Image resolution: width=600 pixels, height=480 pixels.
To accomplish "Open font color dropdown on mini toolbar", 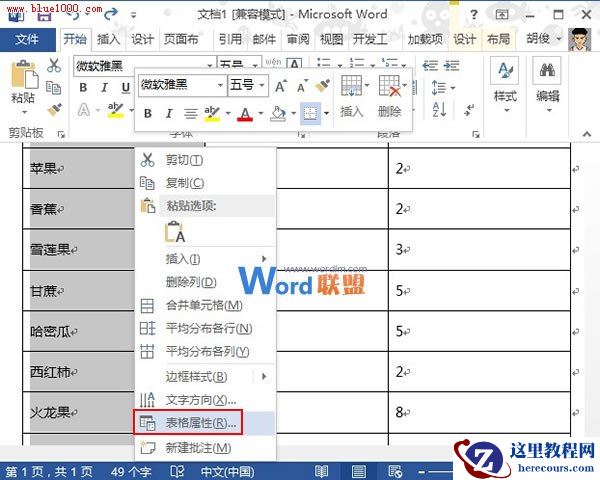I will tap(261, 113).
